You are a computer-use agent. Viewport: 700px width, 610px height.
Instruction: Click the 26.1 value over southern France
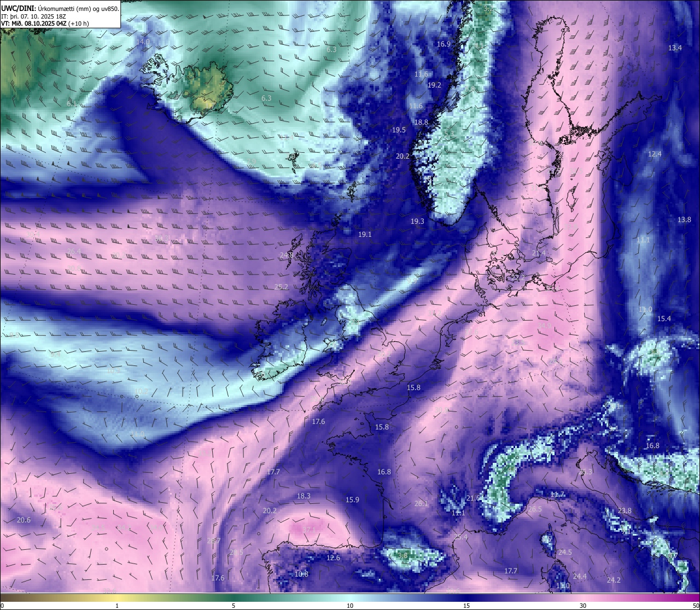pos(421,503)
